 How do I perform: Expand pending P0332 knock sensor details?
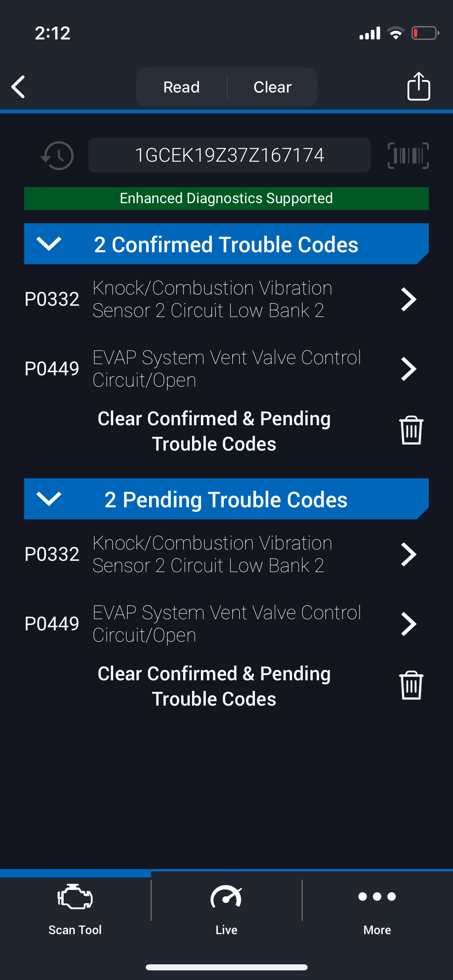pyautogui.click(x=408, y=554)
